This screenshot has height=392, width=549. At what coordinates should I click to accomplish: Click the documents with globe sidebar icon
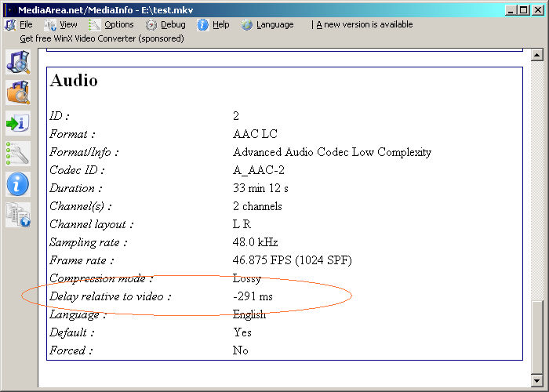[18, 215]
